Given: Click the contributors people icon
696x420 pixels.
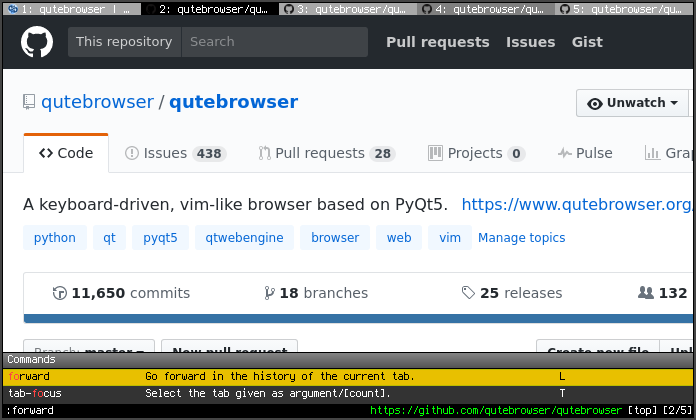Looking at the screenshot, I should click(646, 293).
